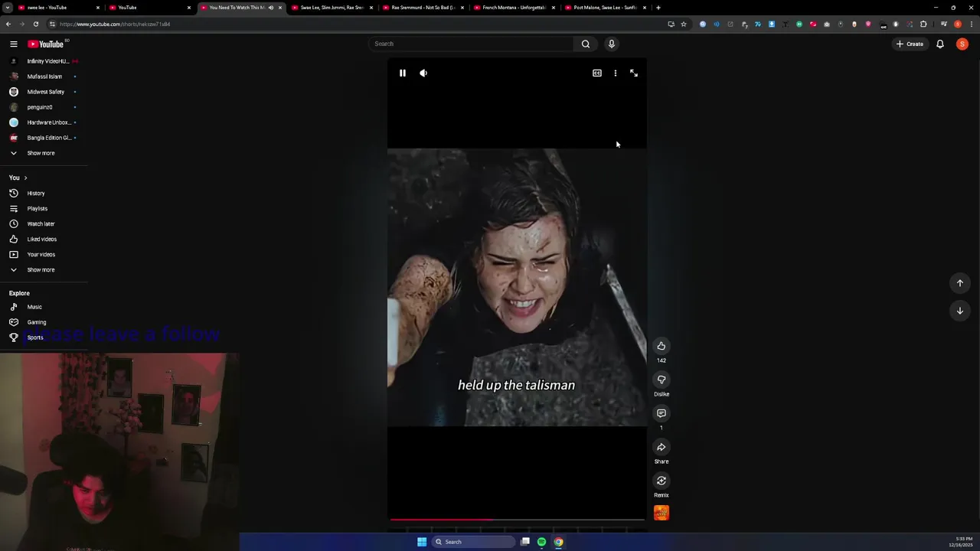Mute the Short's volume
Viewport: 980px width, 551px height.
point(423,73)
